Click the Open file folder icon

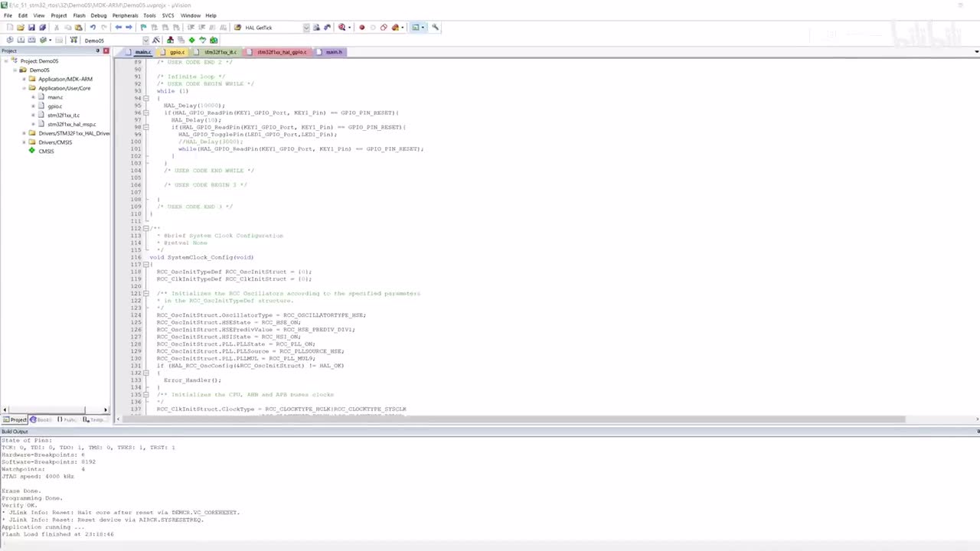click(21, 28)
